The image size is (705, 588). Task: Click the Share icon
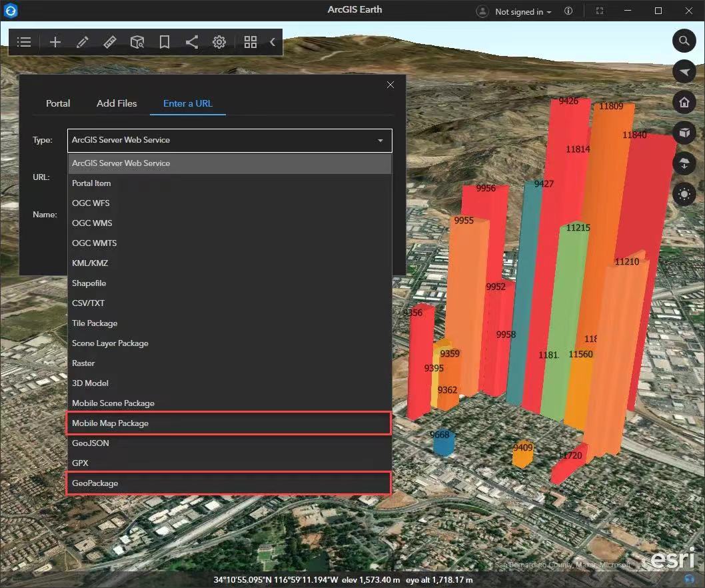(x=192, y=42)
